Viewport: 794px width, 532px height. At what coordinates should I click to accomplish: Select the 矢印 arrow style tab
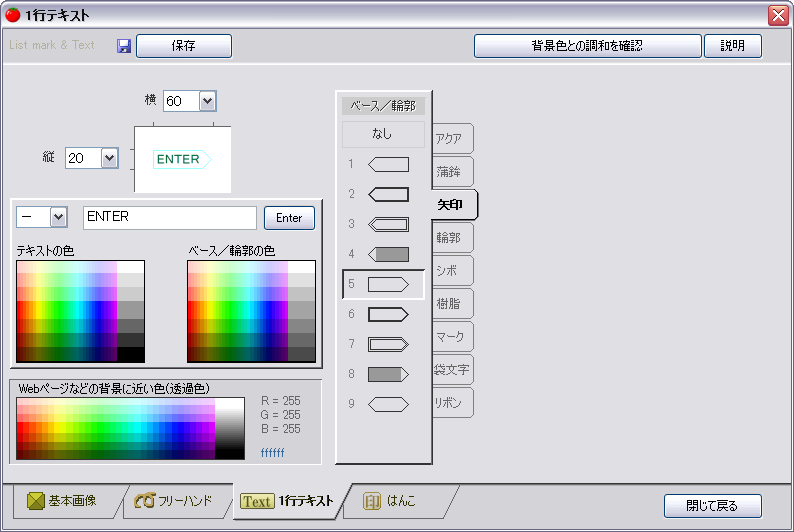pos(454,204)
